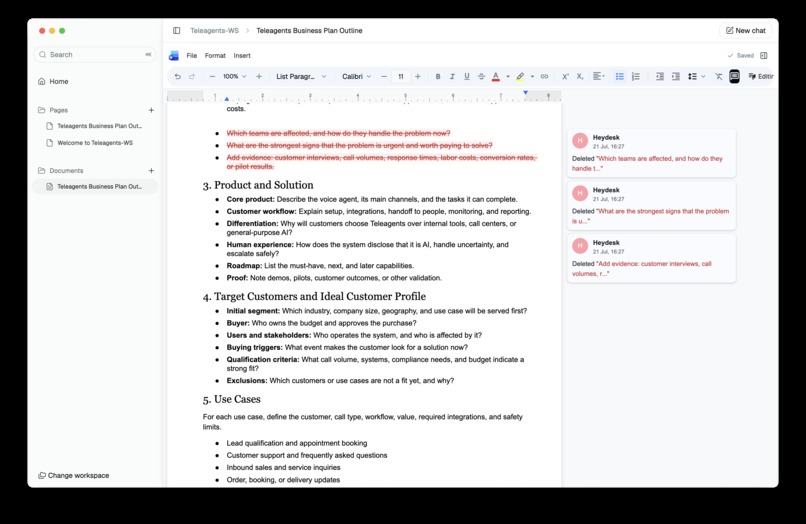Viewport: 806px width, 524px height.
Task: Toggle the side panel icon near Saved
Action: point(764,56)
